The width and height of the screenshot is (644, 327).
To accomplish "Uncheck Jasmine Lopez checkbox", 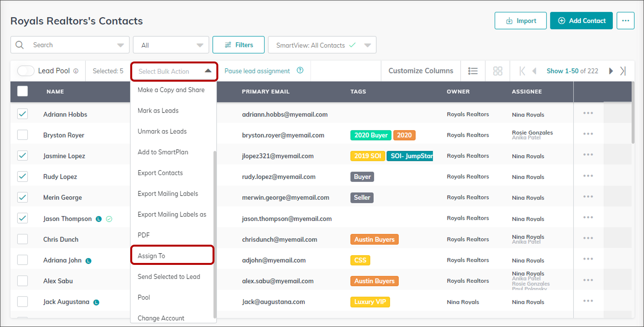I will click(22, 156).
